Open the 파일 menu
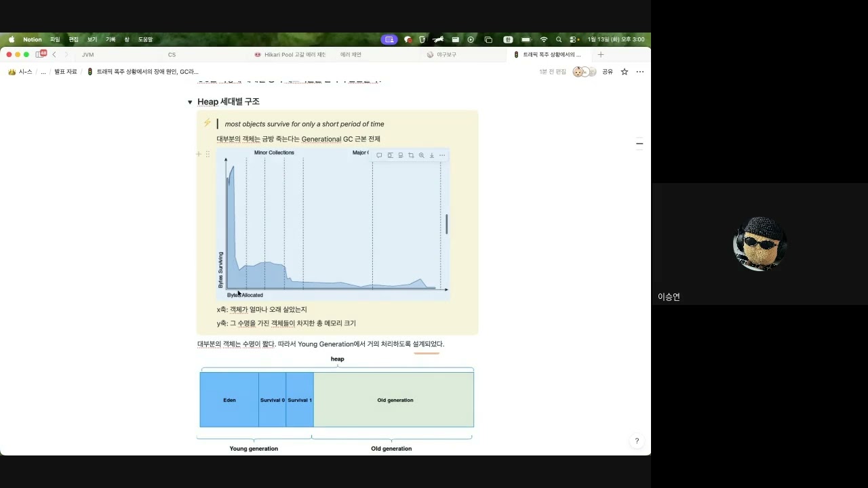 tap(55, 39)
